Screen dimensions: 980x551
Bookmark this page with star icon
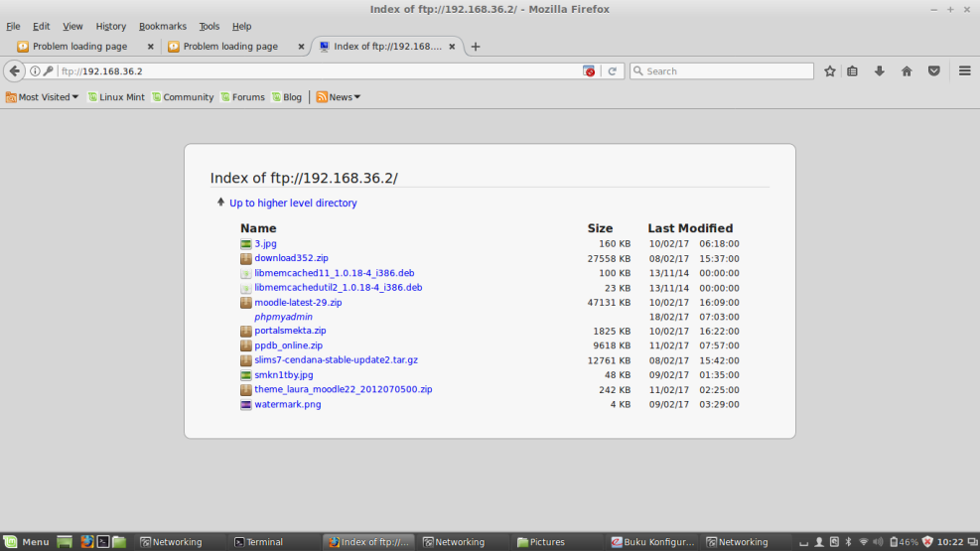coord(829,71)
